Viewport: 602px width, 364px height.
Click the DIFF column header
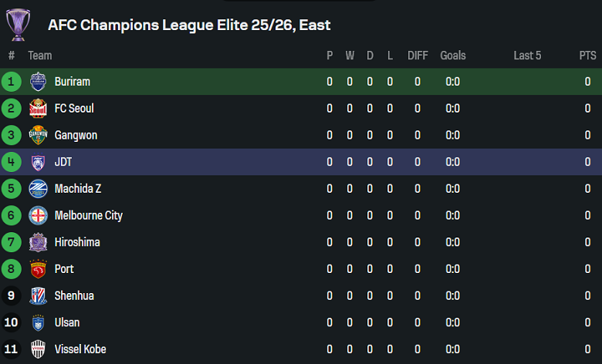tap(418, 56)
